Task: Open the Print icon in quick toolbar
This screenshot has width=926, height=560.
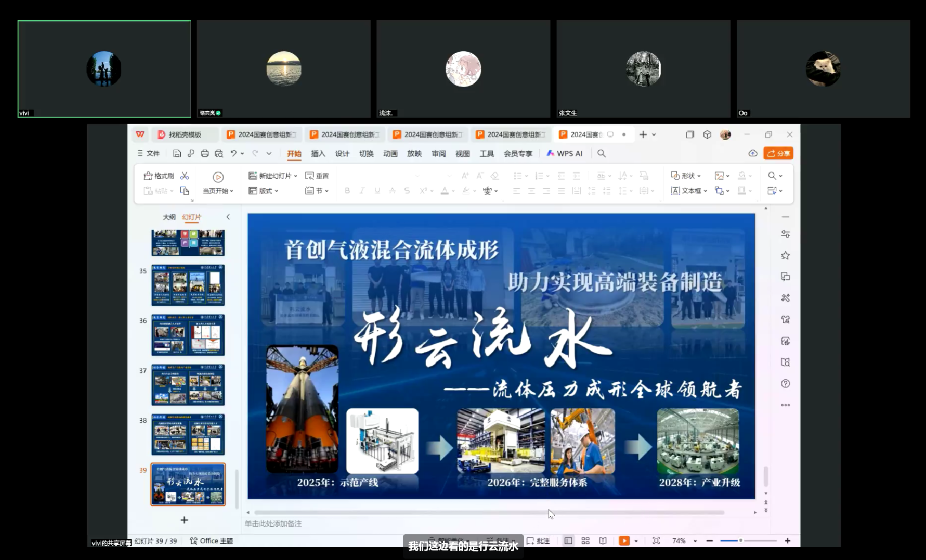Action: [x=205, y=154]
